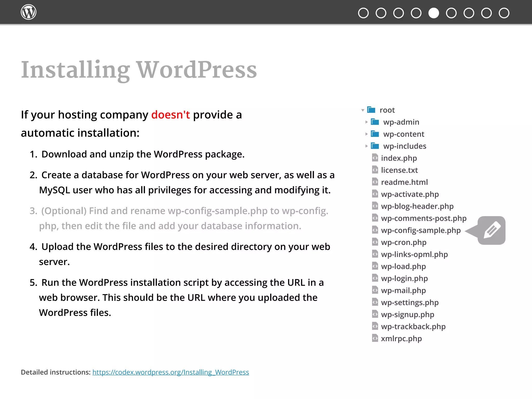Image resolution: width=532 pixels, height=399 pixels.
Task: Select the wp-load.php file name
Action: 403,267
